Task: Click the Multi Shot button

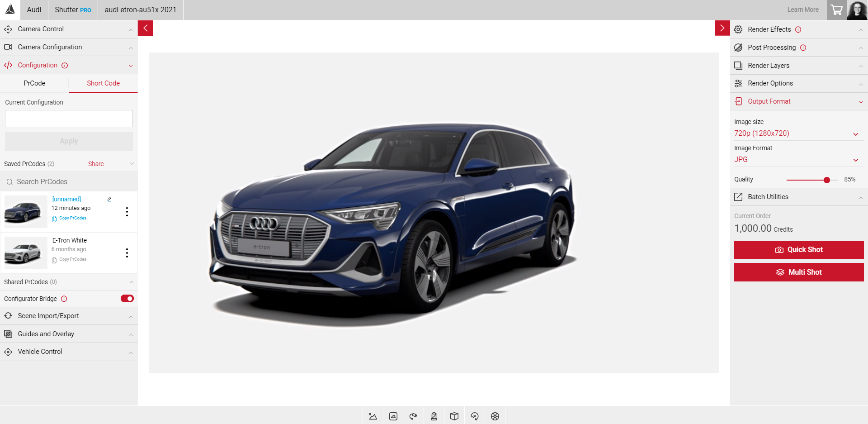Action: click(x=799, y=272)
